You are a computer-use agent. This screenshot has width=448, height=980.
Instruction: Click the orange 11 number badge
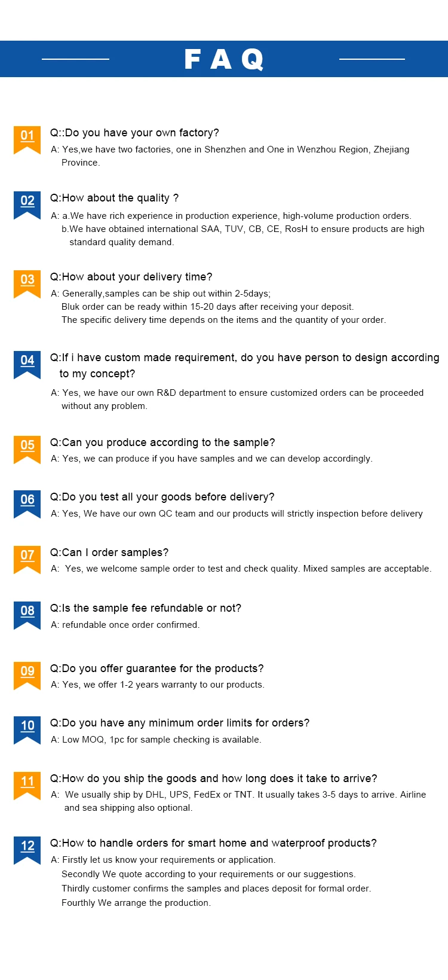[x=27, y=784]
